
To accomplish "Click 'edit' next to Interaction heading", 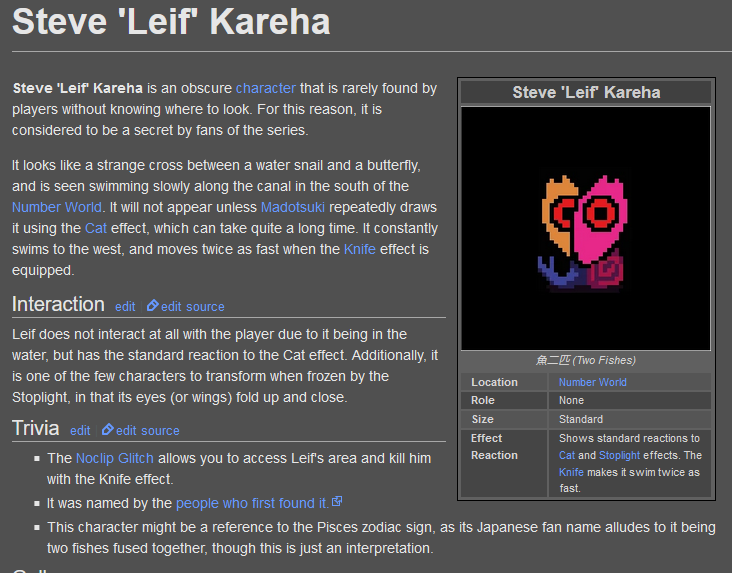I will [x=125, y=306].
